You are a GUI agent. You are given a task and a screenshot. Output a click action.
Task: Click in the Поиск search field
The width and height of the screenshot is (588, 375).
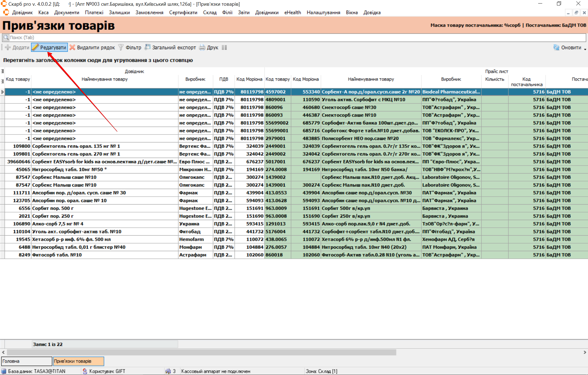coord(294,38)
